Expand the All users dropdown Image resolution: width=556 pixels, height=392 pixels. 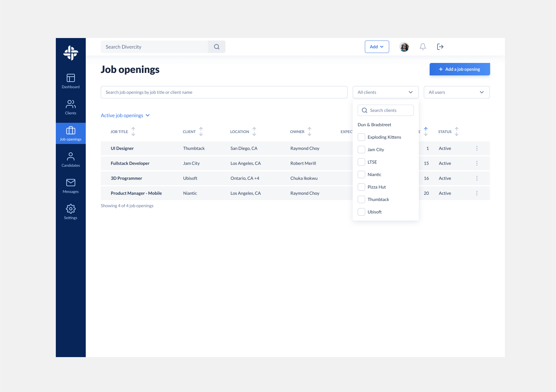(x=457, y=92)
